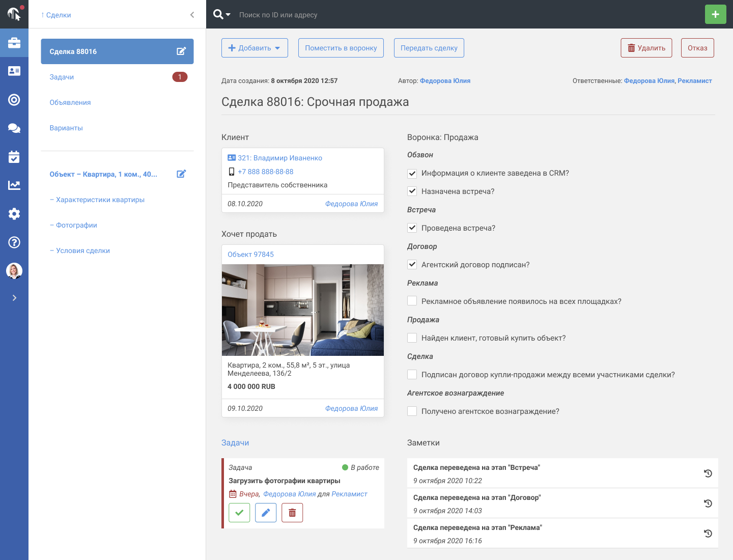
Task: Open the Объект 97845 link
Action: 250,255
